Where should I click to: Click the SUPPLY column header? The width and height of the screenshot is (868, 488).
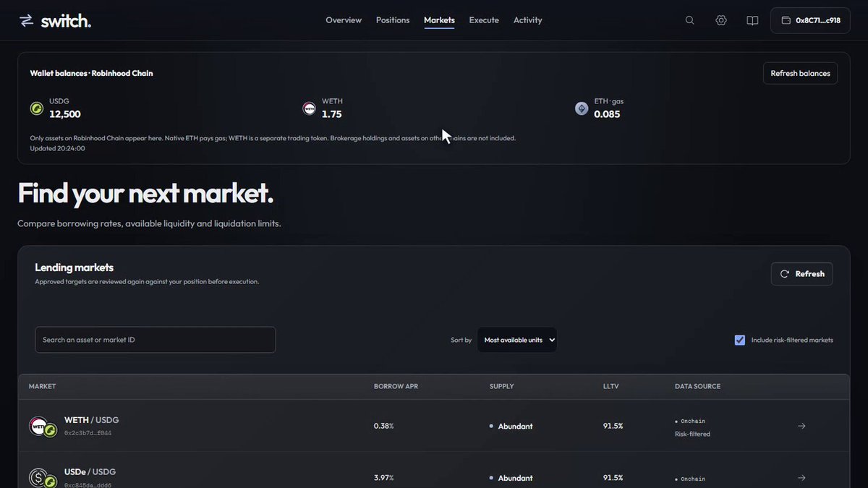click(501, 386)
